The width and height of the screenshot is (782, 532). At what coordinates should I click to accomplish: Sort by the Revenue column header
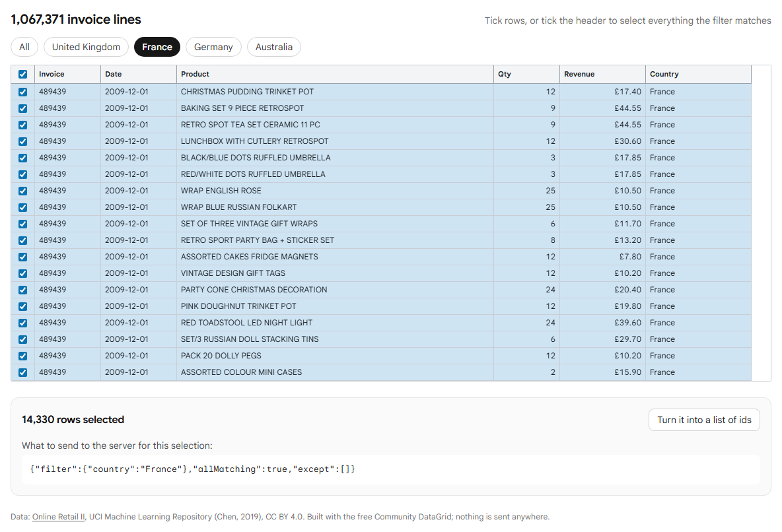(602, 75)
